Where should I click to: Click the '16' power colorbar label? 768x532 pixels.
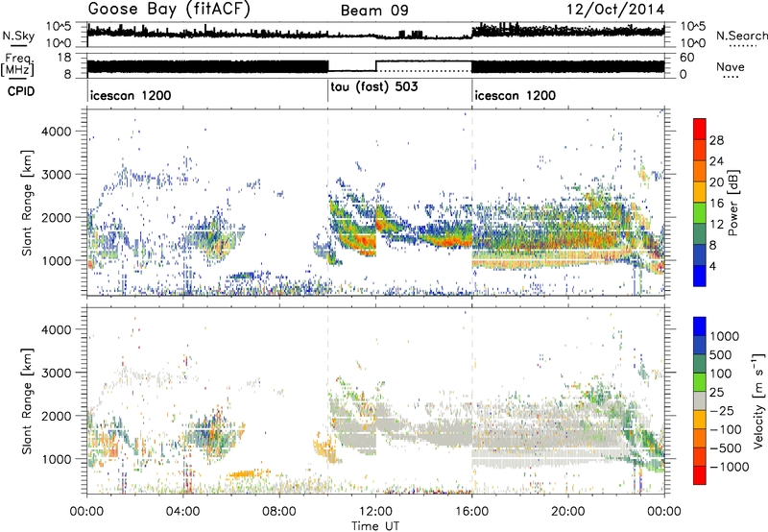pos(716,204)
